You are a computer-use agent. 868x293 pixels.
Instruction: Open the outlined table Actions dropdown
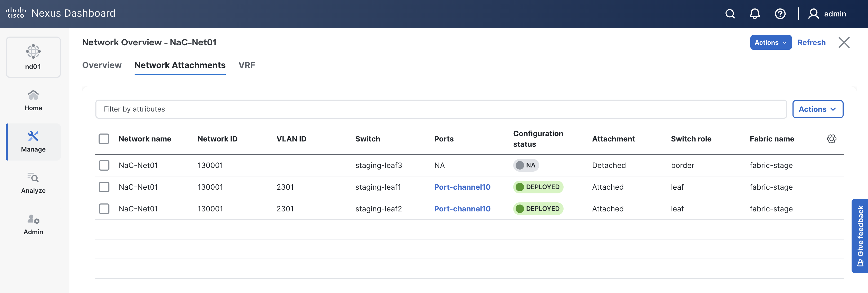[x=817, y=109]
